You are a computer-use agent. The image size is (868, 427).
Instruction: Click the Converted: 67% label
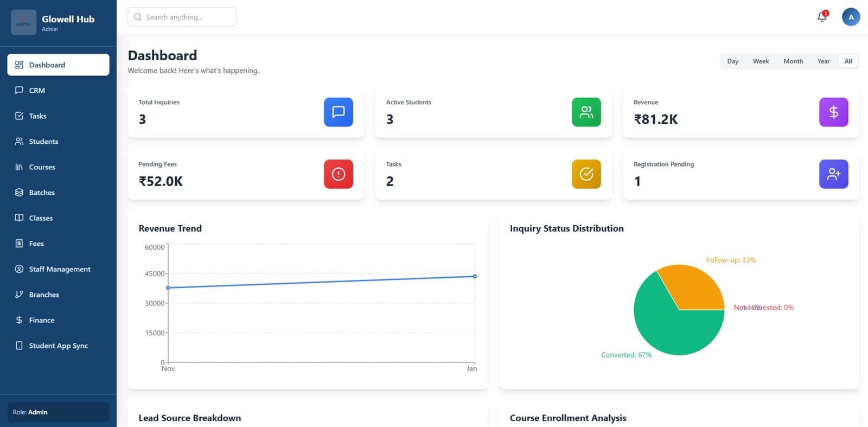click(626, 355)
